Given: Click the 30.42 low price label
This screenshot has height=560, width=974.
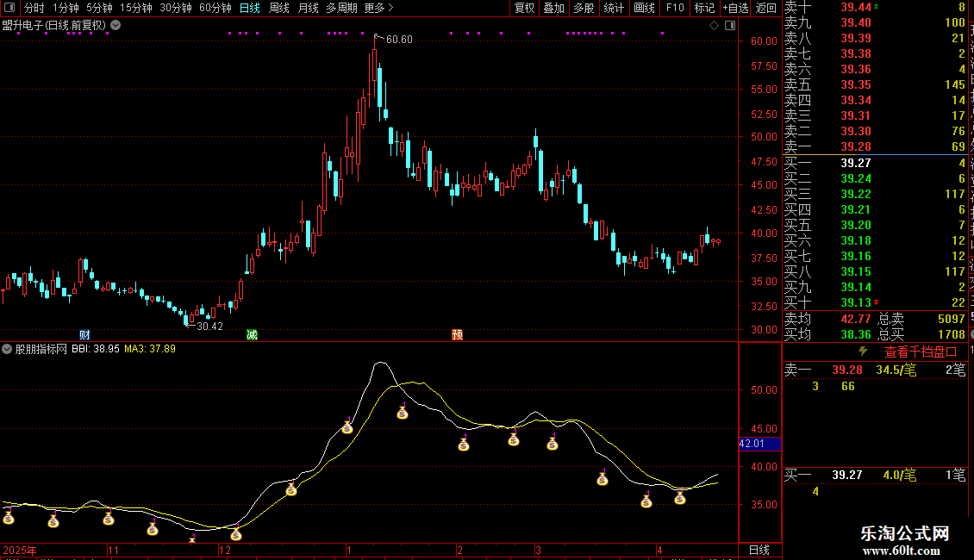Looking at the screenshot, I should pyautogui.click(x=209, y=326).
